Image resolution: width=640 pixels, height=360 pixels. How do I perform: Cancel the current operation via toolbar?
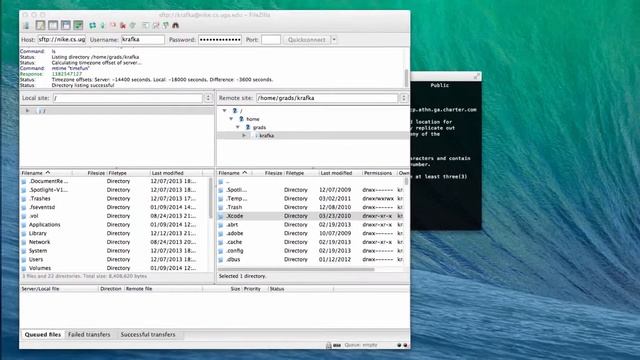113,25
